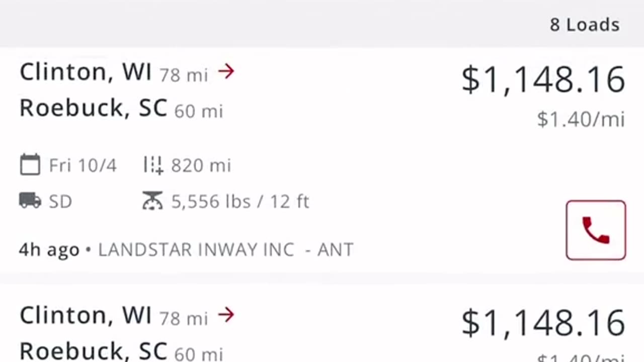Click the $1.40/mi rate of first load

(581, 120)
